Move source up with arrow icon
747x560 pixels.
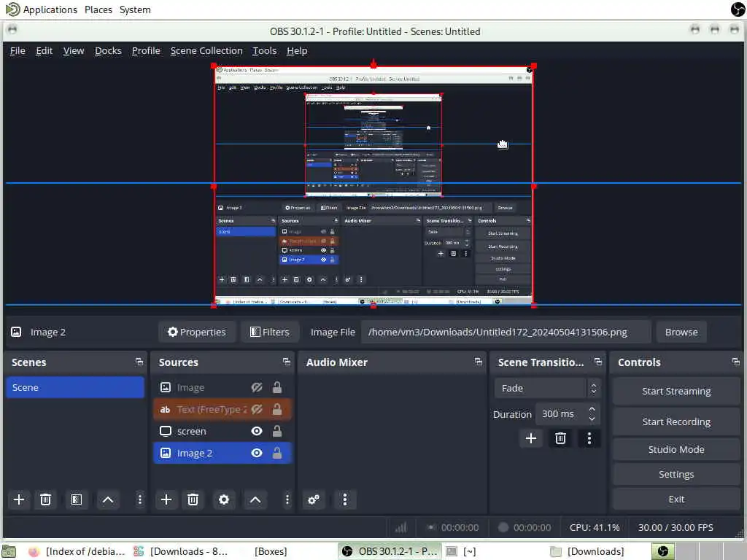[255, 499]
